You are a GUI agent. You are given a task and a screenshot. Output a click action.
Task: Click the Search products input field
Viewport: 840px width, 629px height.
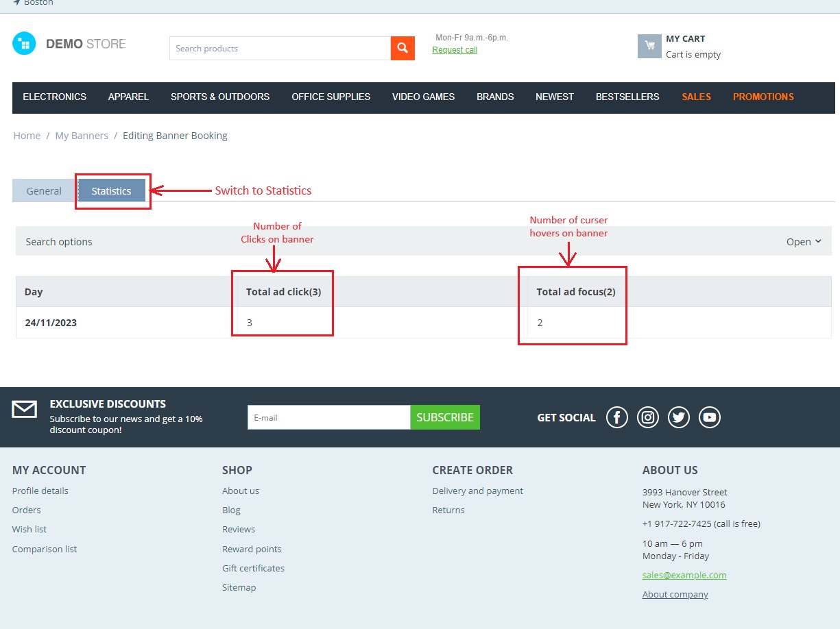click(x=280, y=49)
